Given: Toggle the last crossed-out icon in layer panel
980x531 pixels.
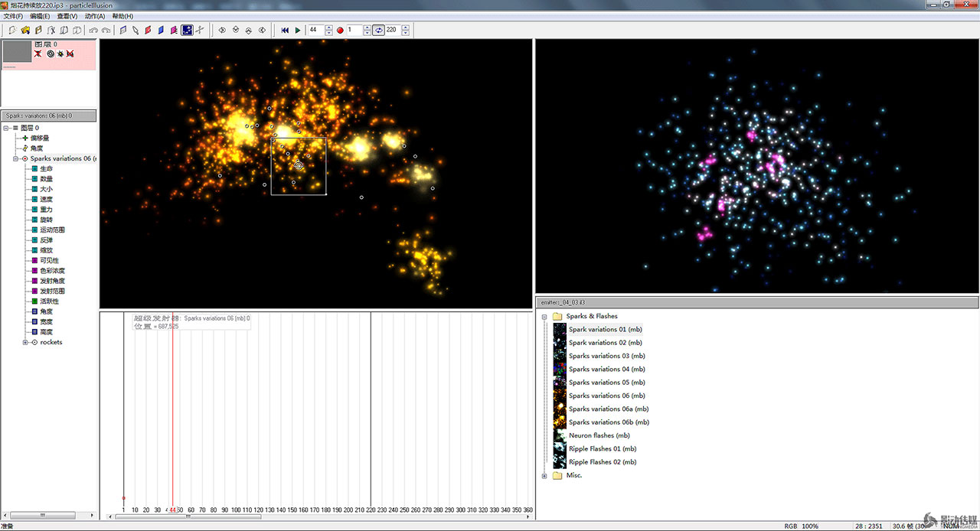Looking at the screenshot, I should click(70, 54).
